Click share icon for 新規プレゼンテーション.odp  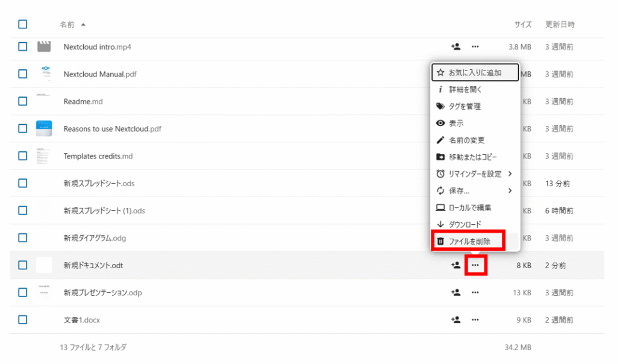[456, 293]
